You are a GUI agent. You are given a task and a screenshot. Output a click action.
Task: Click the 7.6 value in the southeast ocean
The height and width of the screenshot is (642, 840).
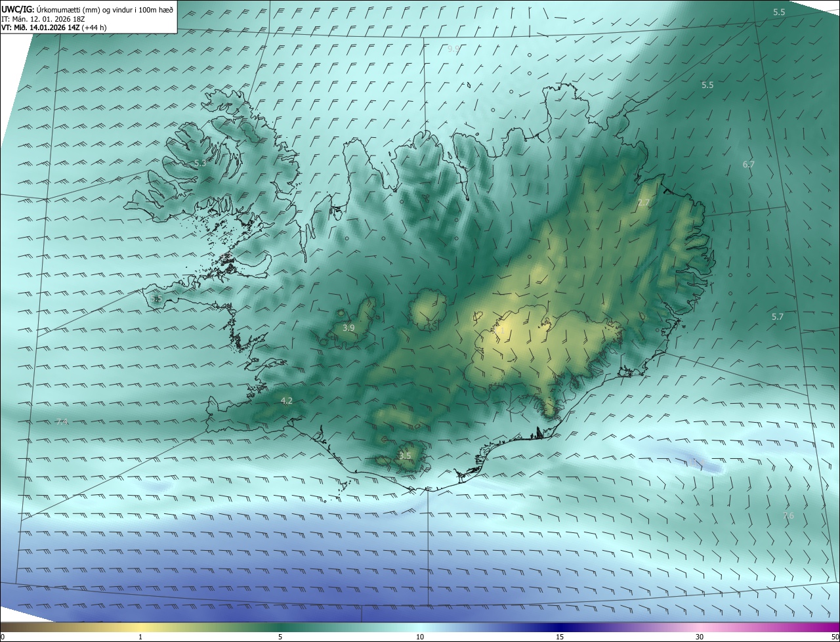[788, 516]
